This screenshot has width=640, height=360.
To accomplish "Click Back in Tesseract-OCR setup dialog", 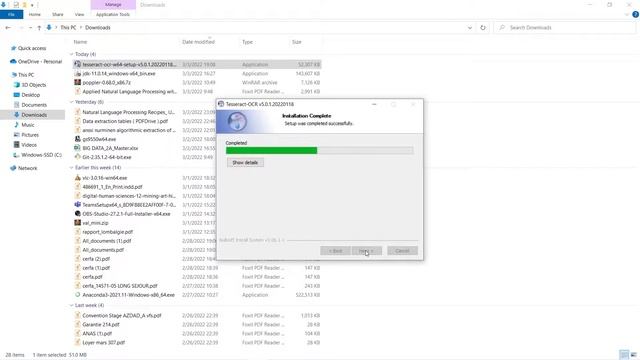I will point(335,251).
